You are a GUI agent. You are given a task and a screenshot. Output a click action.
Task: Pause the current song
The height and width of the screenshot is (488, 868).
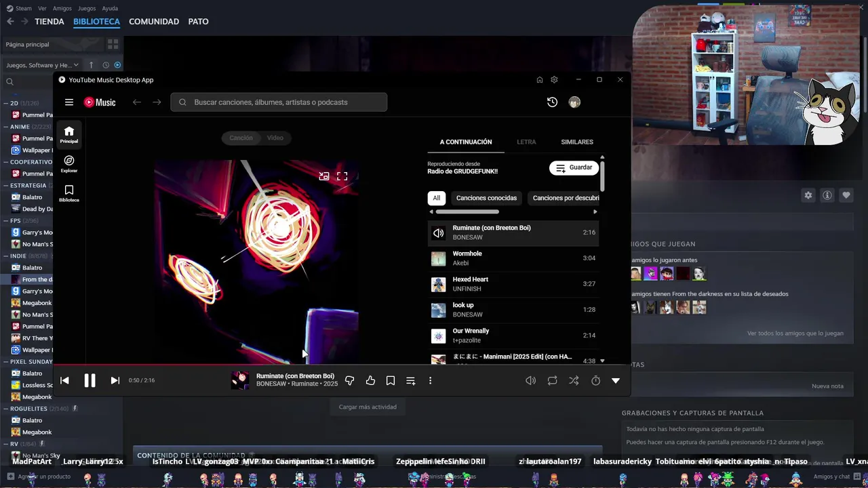(x=90, y=381)
